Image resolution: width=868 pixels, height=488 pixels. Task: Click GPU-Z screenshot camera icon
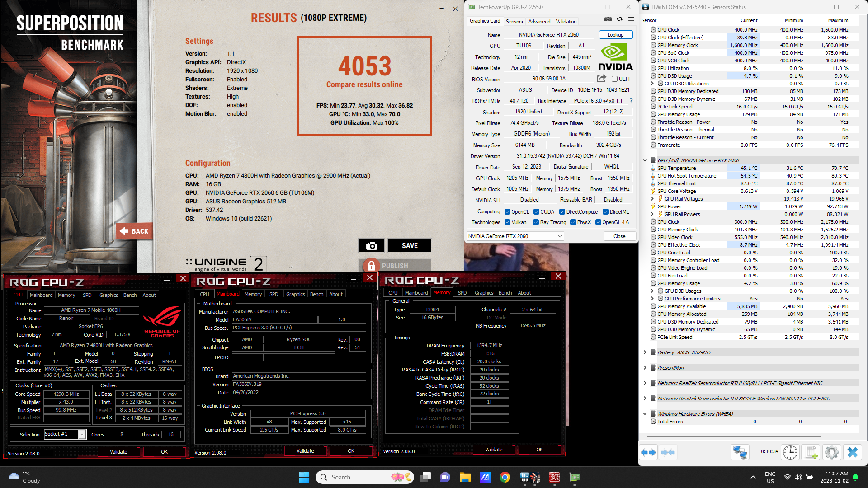tap(608, 19)
